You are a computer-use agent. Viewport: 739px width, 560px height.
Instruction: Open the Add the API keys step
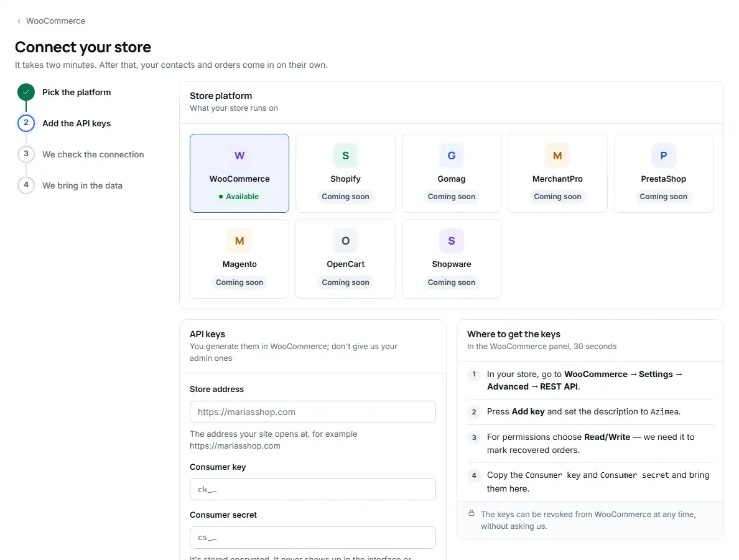click(x=77, y=123)
